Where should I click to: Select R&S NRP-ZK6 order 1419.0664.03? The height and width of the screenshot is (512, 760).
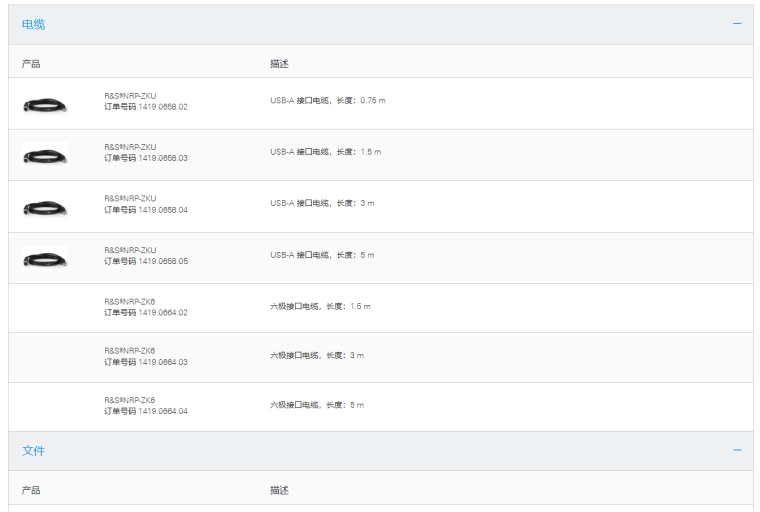pos(146,357)
